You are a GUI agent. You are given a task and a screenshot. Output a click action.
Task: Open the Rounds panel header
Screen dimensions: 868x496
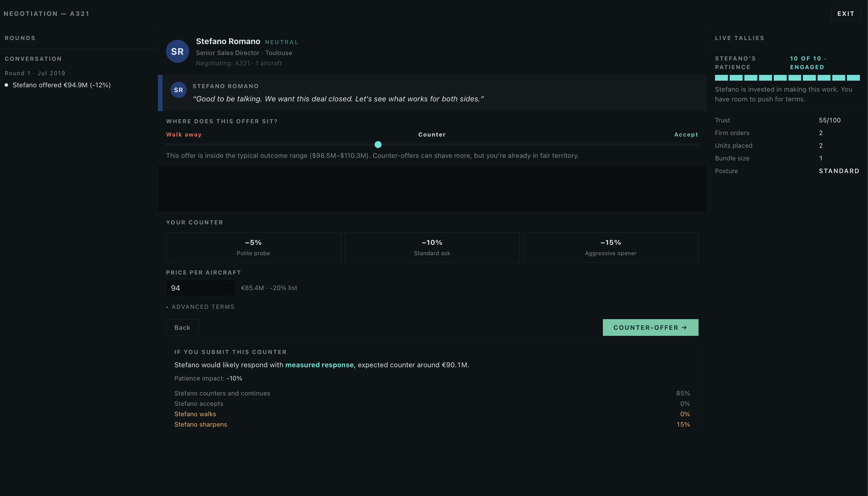(x=20, y=38)
